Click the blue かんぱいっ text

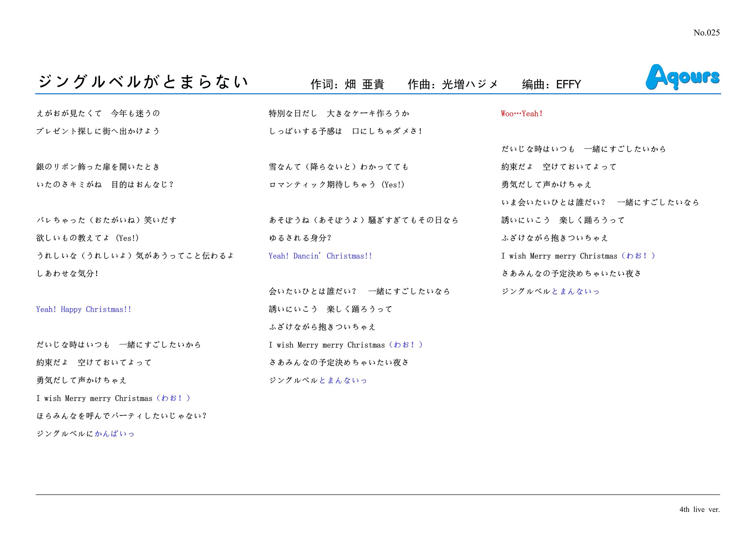coord(115,433)
